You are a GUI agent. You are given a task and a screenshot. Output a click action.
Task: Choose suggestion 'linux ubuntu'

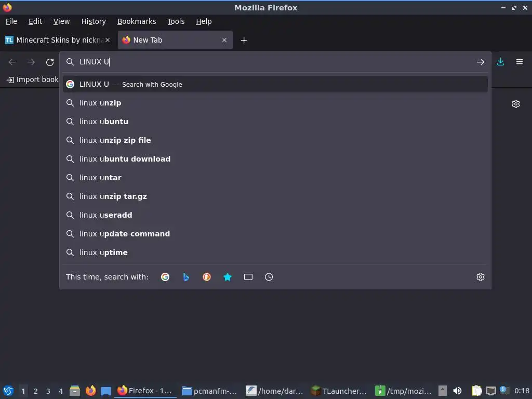pos(275,122)
